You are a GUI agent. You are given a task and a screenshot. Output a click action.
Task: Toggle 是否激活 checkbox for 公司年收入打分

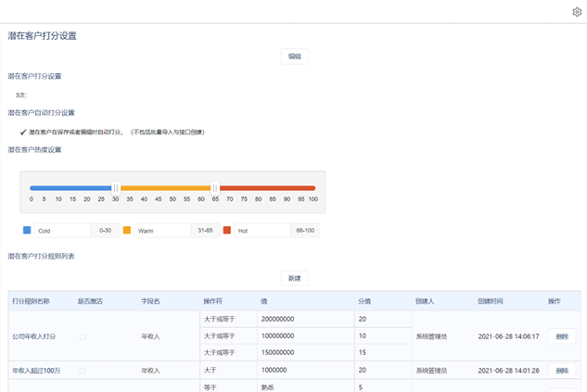click(x=83, y=336)
